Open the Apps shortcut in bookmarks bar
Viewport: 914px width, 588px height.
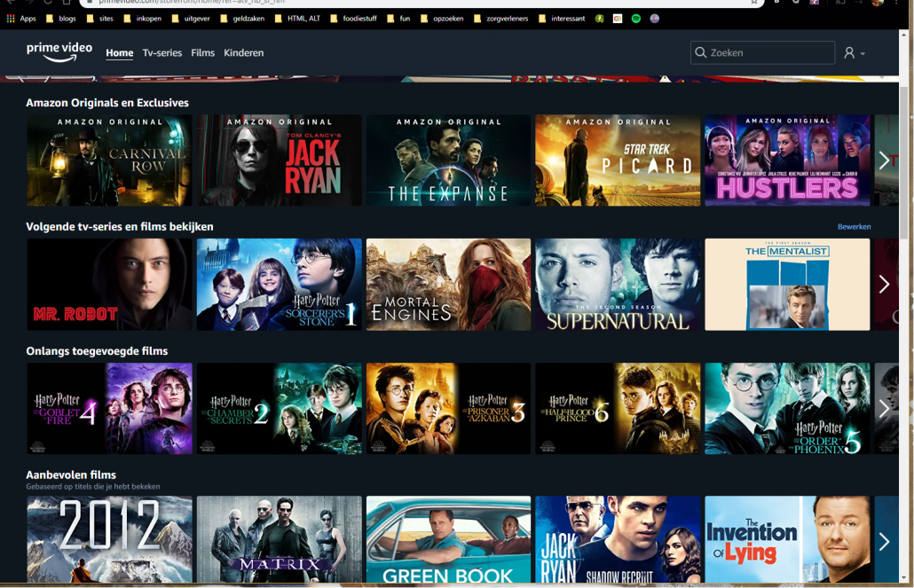click(21, 19)
